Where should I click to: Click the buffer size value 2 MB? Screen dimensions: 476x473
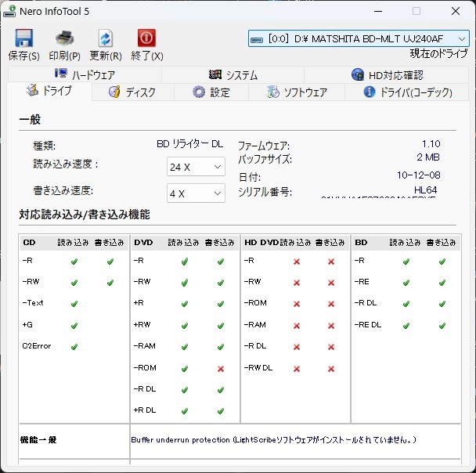[x=428, y=157]
